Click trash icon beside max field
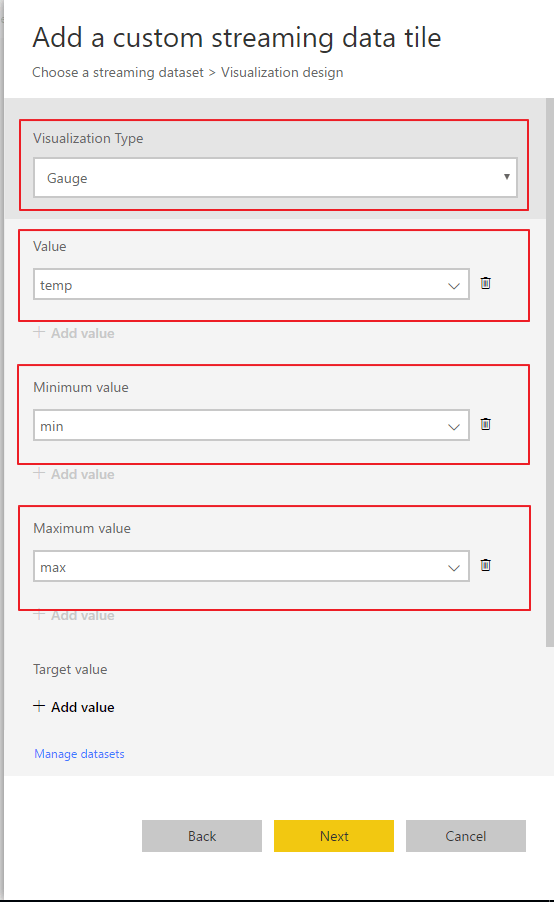 (x=486, y=565)
